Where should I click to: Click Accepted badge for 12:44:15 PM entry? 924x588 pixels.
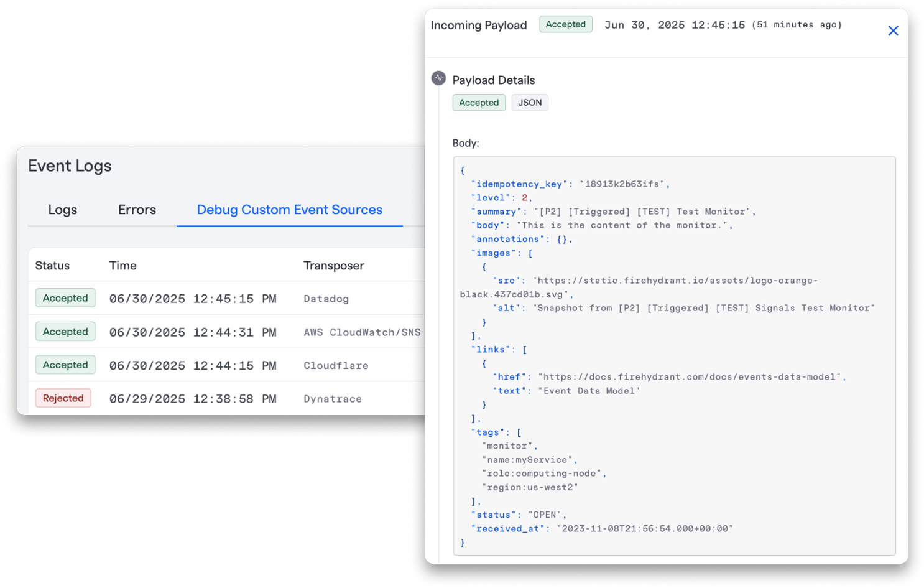65,365
